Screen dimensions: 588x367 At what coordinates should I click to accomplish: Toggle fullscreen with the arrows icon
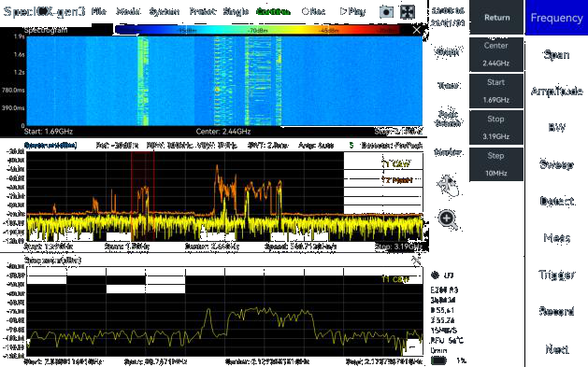coord(408,12)
